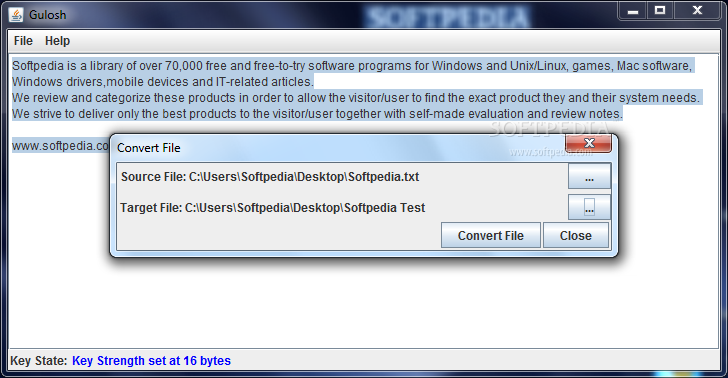Click the 'www.softpedia.co' text line

coord(60,146)
